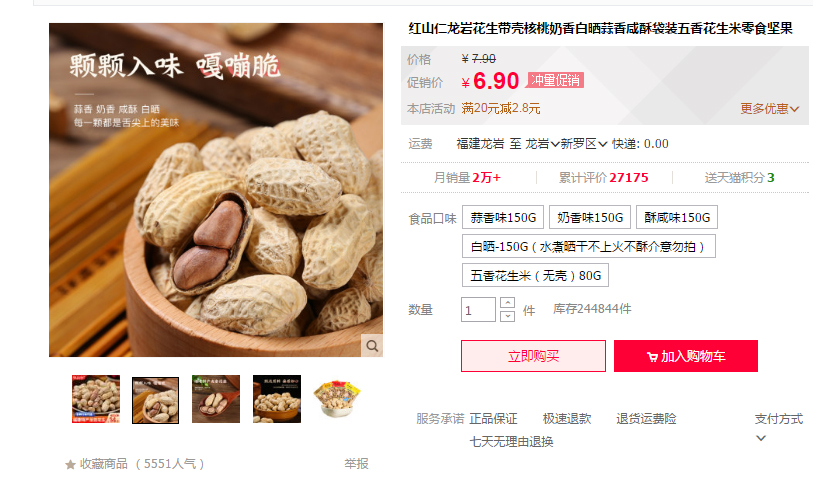Click the 举报 report link
Image resolution: width=813 pixels, height=490 pixels.
tap(356, 464)
